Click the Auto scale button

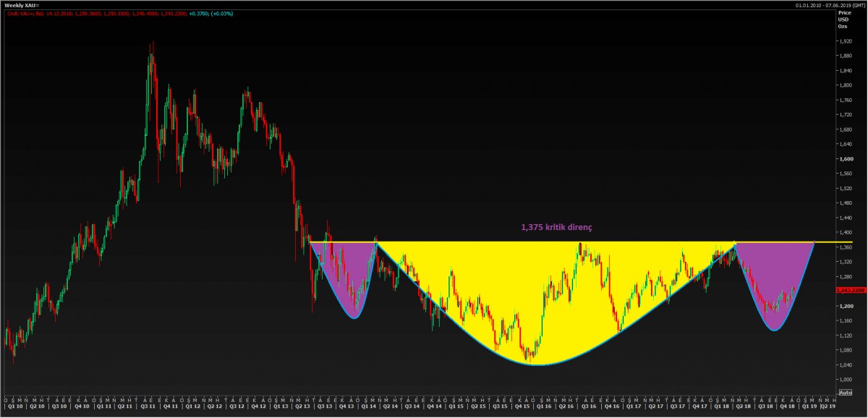point(844,392)
